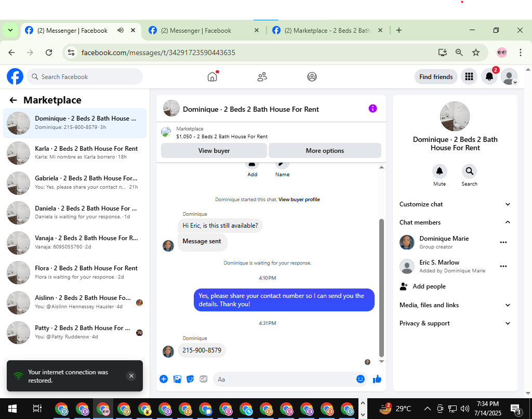Collapse Chat members section

[455, 222]
